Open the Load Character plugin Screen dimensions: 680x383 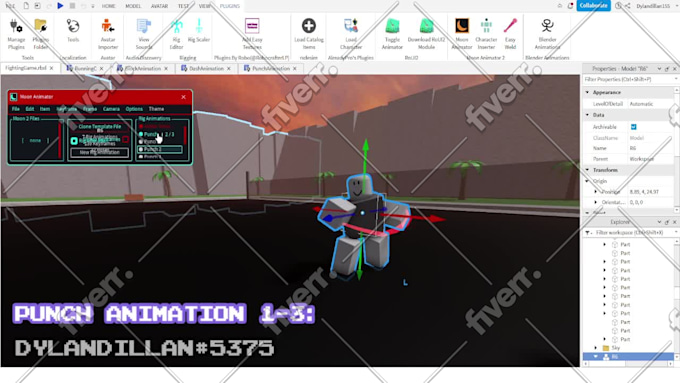click(351, 34)
